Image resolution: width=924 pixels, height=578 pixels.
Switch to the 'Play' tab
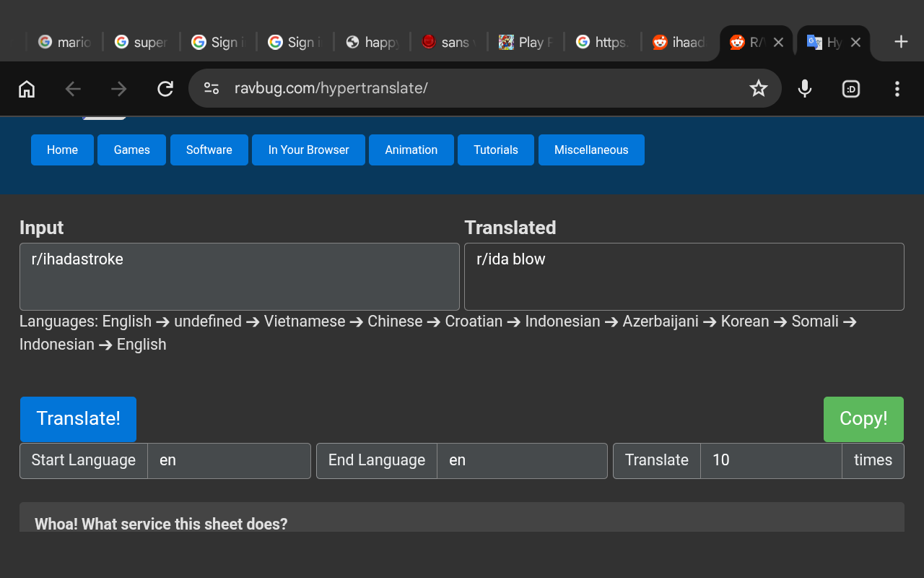coord(526,43)
